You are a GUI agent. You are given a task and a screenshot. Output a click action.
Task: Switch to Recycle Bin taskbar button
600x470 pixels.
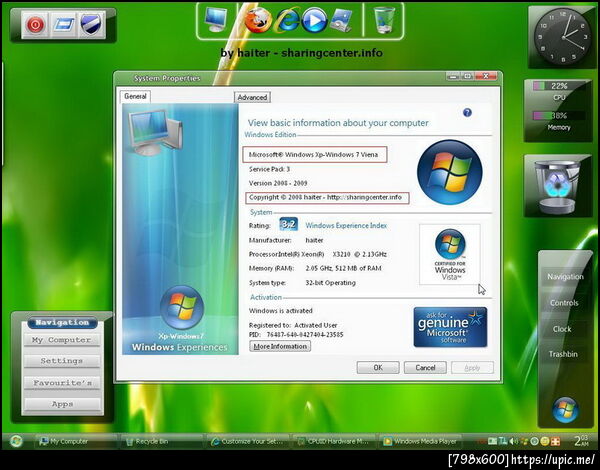161,441
